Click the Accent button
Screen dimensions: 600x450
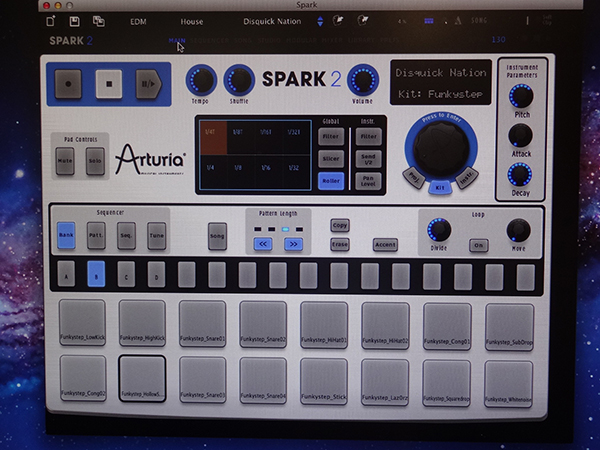[x=385, y=245]
